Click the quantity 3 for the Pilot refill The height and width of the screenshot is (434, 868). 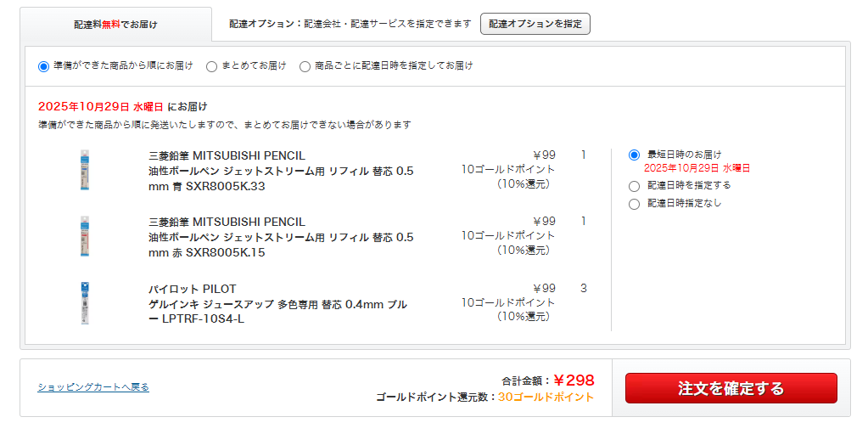(x=584, y=289)
